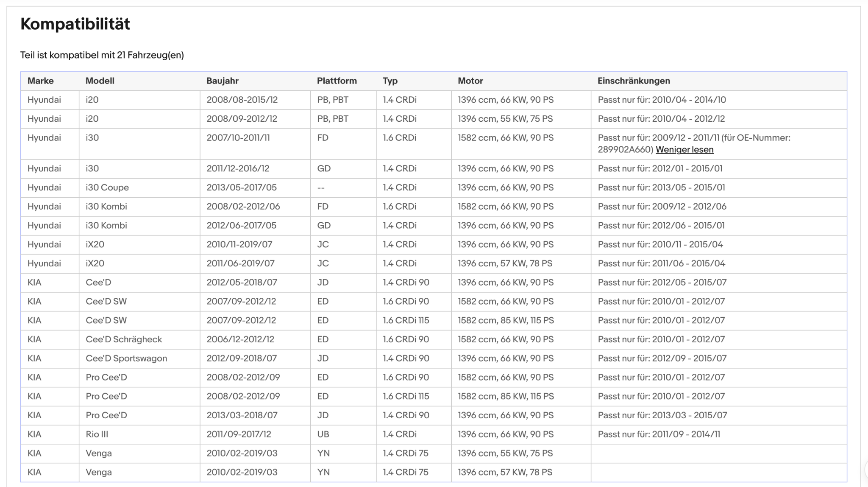The image size is (868, 487).
Task: Click the Motor column header
Action: point(470,81)
